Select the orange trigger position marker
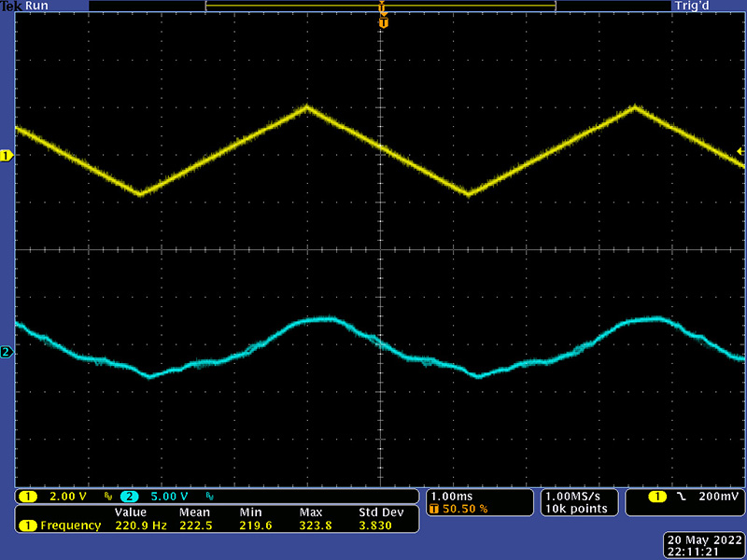The width and height of the screenshot is (747, 560). click(x=383, y=22)
